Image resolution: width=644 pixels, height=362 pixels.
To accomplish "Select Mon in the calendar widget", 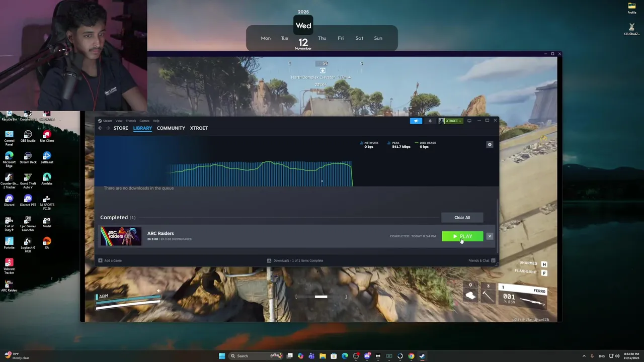I will point(266,38).
